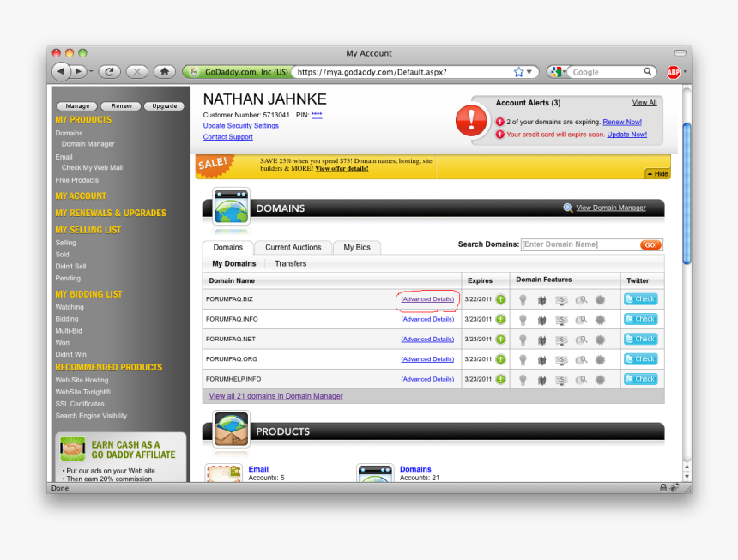The height and width of the screenshot is (560, 738).
Task: Click View all 21 domains in Domain Manager
Action: tap(275, 396)
